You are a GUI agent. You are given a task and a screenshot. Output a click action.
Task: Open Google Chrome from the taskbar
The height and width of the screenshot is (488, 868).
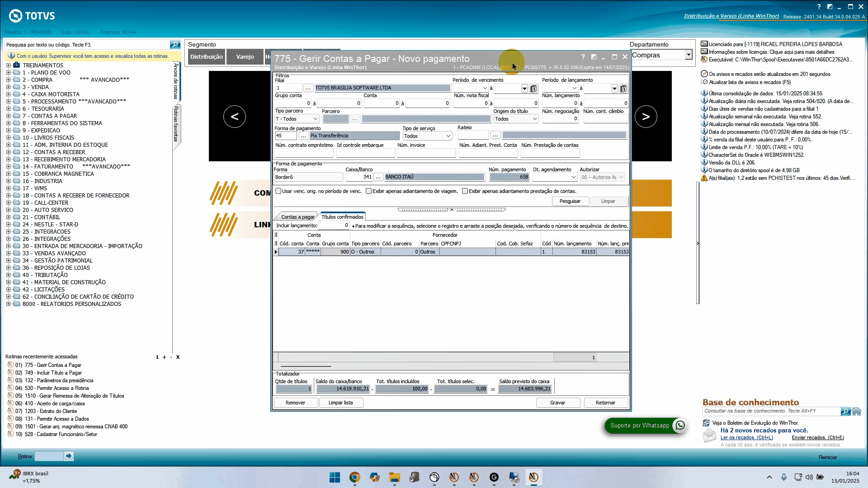(x=354, y=477)
